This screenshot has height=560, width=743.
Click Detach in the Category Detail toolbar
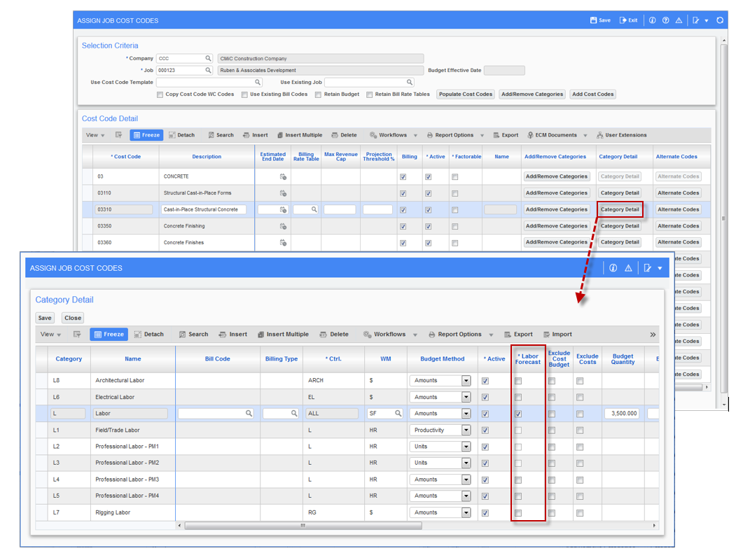point(148,335)
